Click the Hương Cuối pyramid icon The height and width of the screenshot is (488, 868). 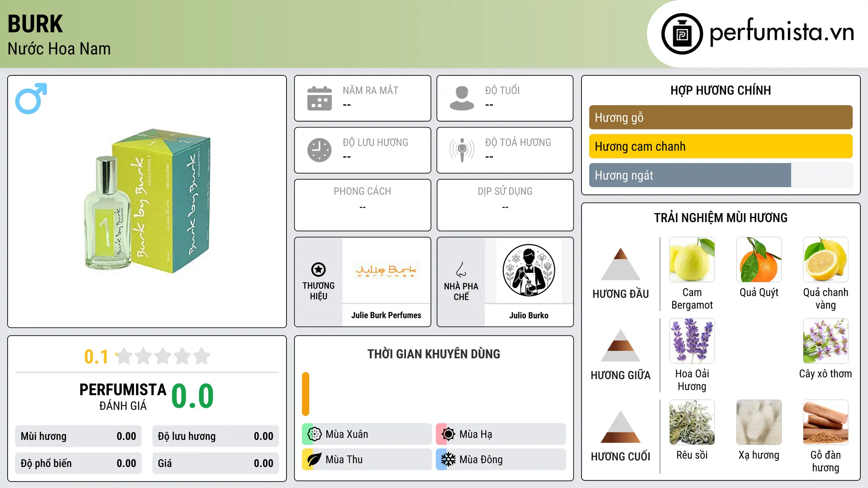620,426
